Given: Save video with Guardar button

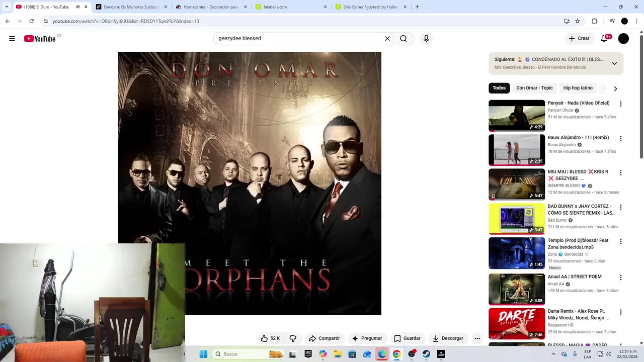Looking at the screenshot, I should coord(407,338).
